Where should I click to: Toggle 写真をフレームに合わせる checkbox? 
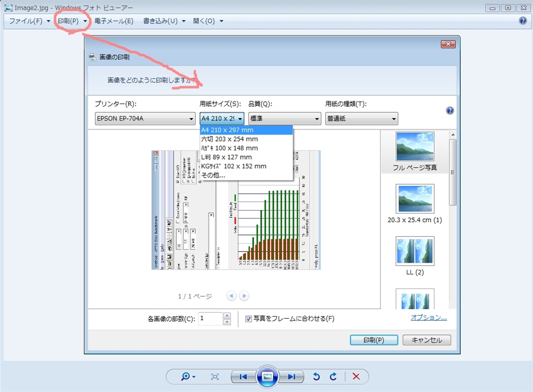(x=248, y=319)
